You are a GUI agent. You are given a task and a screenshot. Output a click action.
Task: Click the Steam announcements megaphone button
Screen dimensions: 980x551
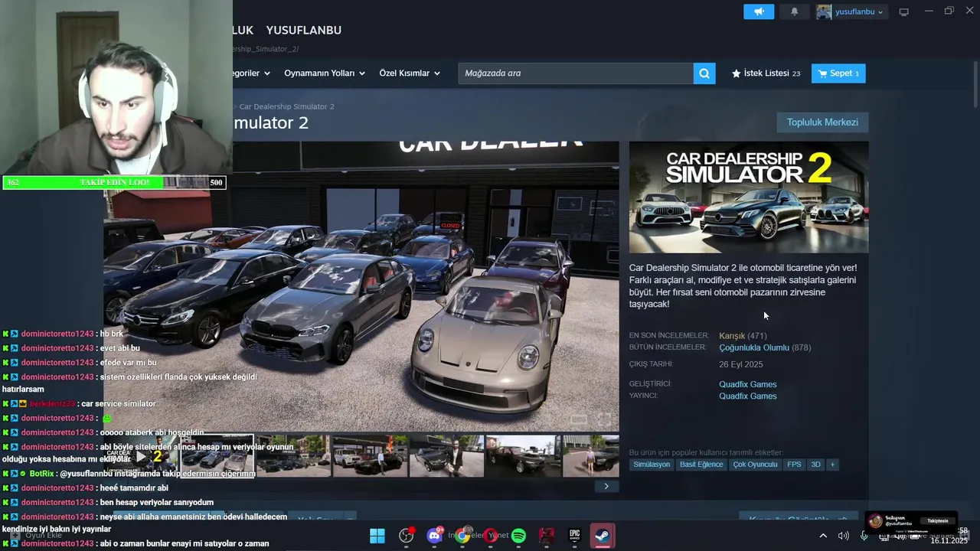pyautogui.click(x=759, y=11)
